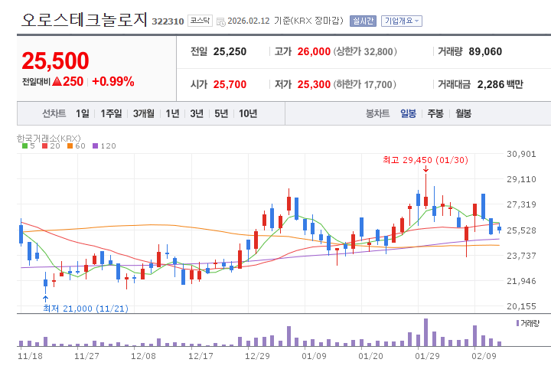Click the 시가 value 25,700
551x392 pixels.
click(230, 84)
